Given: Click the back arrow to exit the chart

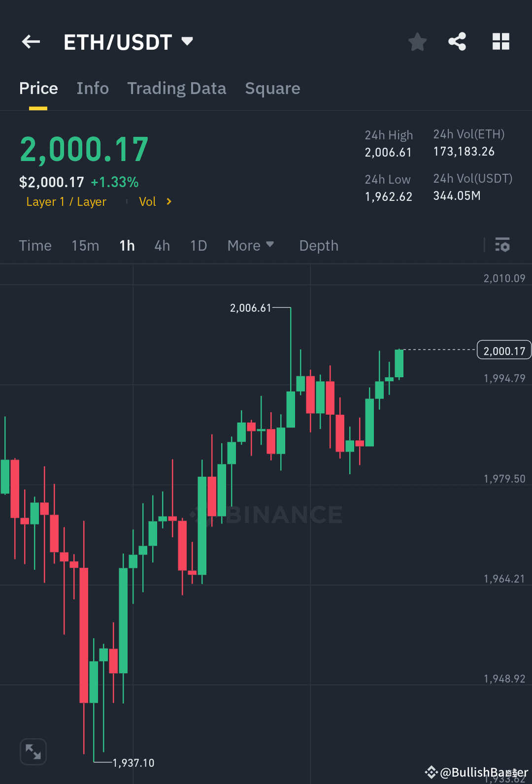Looking at the screenshot, I should (x=31, y=42).
